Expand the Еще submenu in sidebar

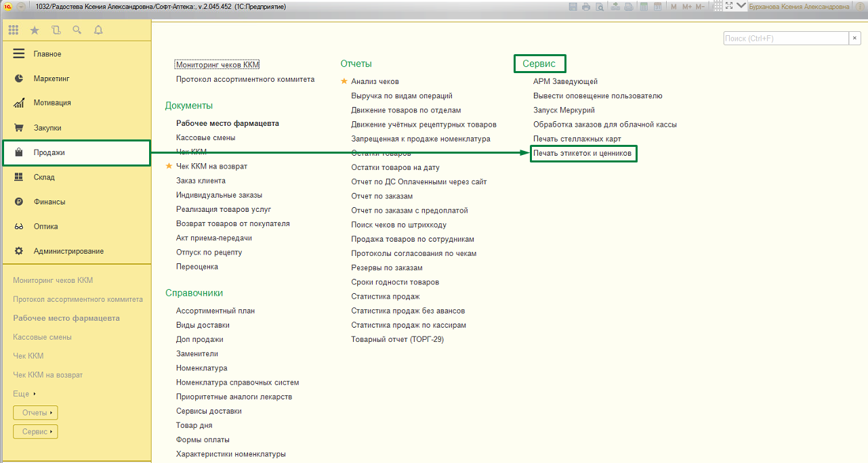[x=24, y=394]
